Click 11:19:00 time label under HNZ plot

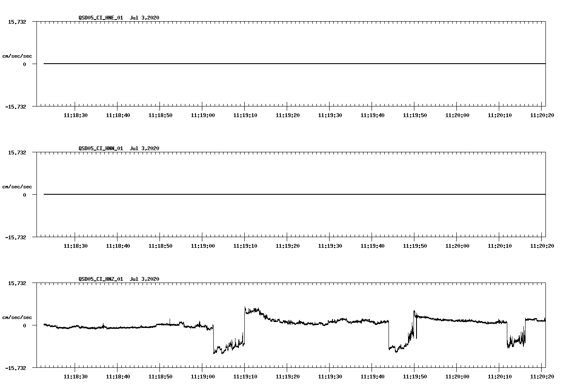tap(203, 376)
